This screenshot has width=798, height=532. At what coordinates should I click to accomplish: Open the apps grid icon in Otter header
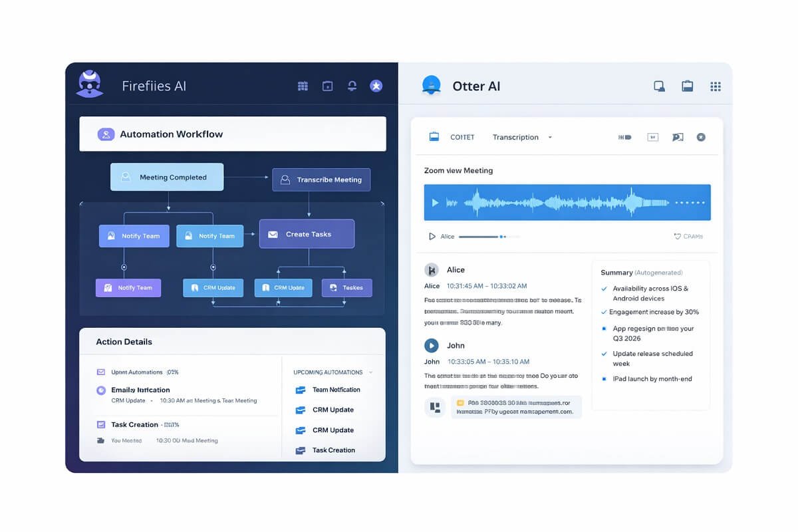pyautogui.click(x=716, y=86)
